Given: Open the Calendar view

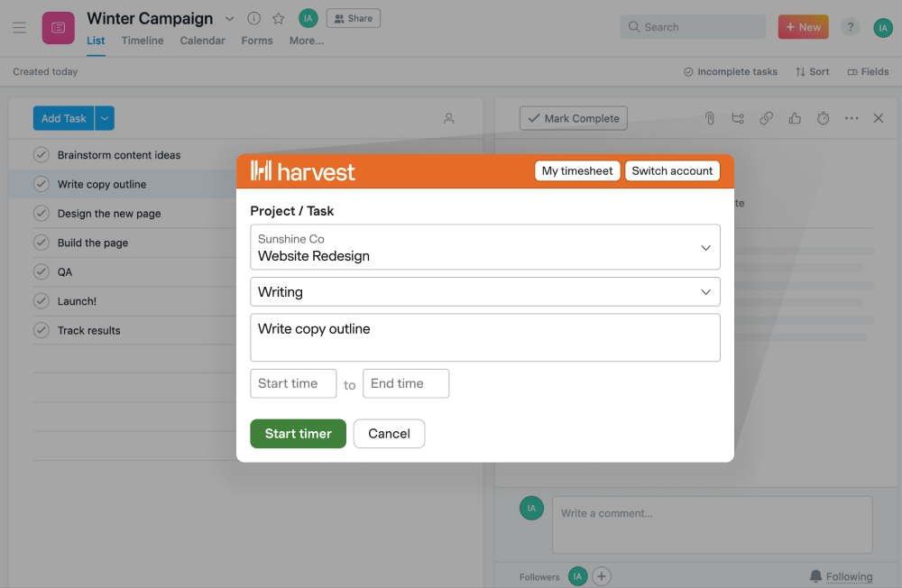Looking at the screenshot, I should pyautogui.click(x=202, y=41).
